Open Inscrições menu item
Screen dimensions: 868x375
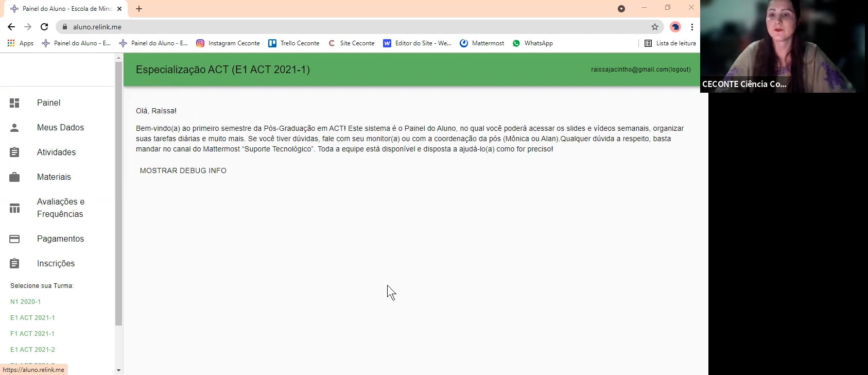click(x=57, y=264)
